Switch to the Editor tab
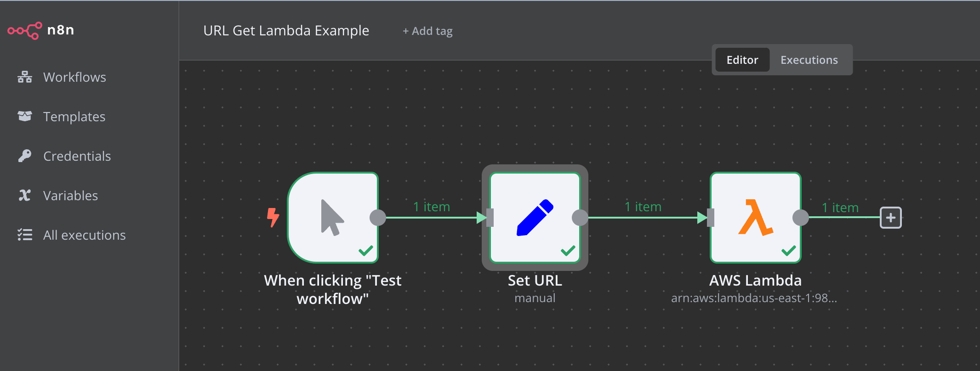The image size is (980, 371). tap(742, 60)
